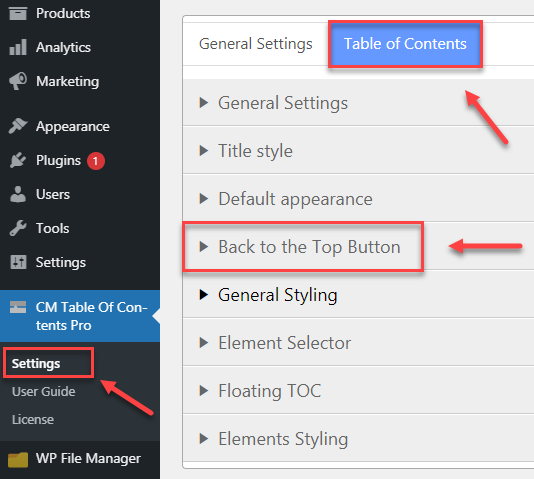
Task: Click the Products archive icon
Action: pyautogui.click(x=18, y=13)
